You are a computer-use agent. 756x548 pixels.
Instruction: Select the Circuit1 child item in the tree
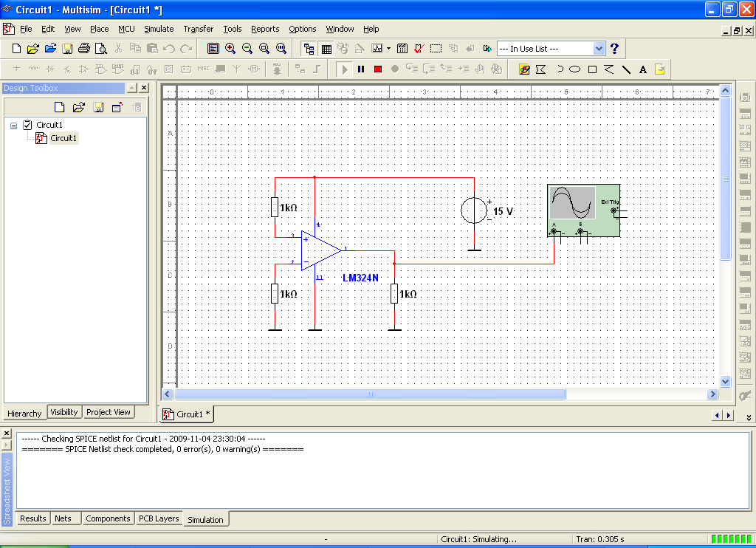coord(63,138)
